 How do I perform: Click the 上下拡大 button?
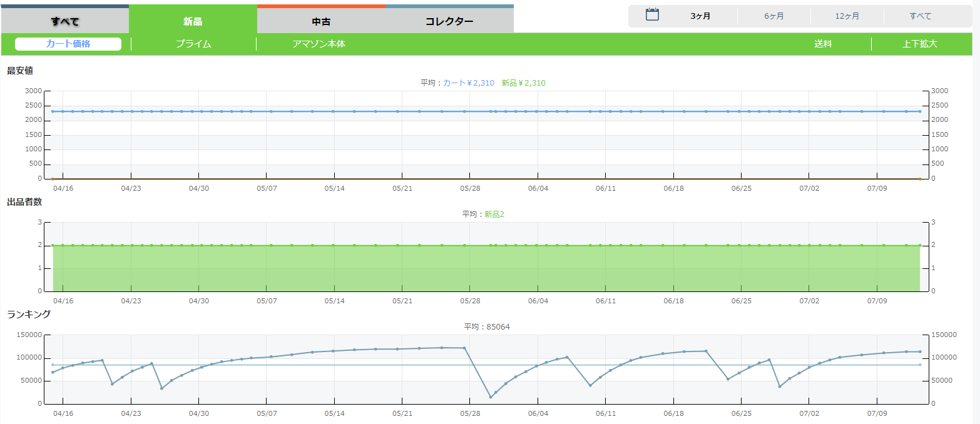coord(920,44)
